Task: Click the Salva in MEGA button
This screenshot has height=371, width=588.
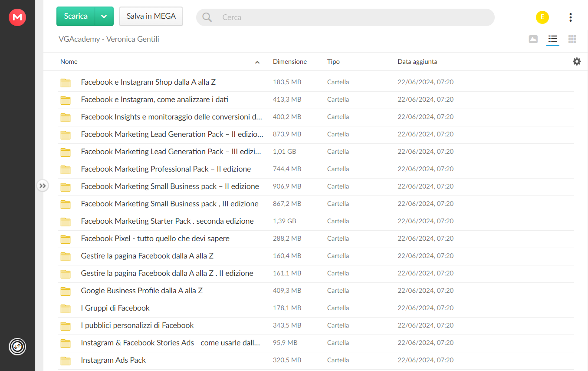Action: (151, 17)
